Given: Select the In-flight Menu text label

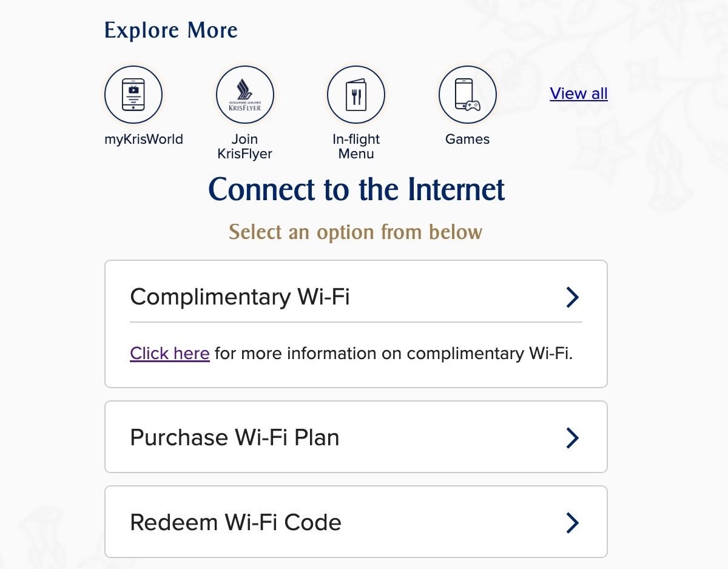Looking at the screenshot, I should (356, 146).
